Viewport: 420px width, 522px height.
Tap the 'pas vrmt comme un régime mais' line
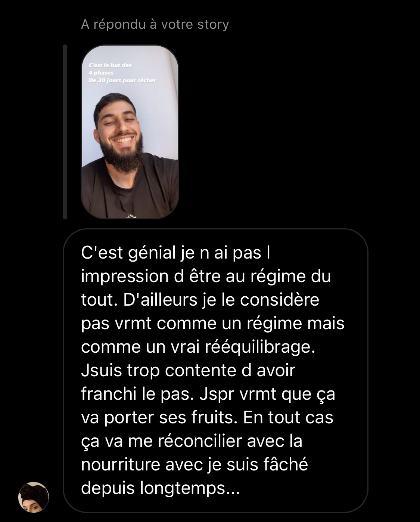(213, 324)
